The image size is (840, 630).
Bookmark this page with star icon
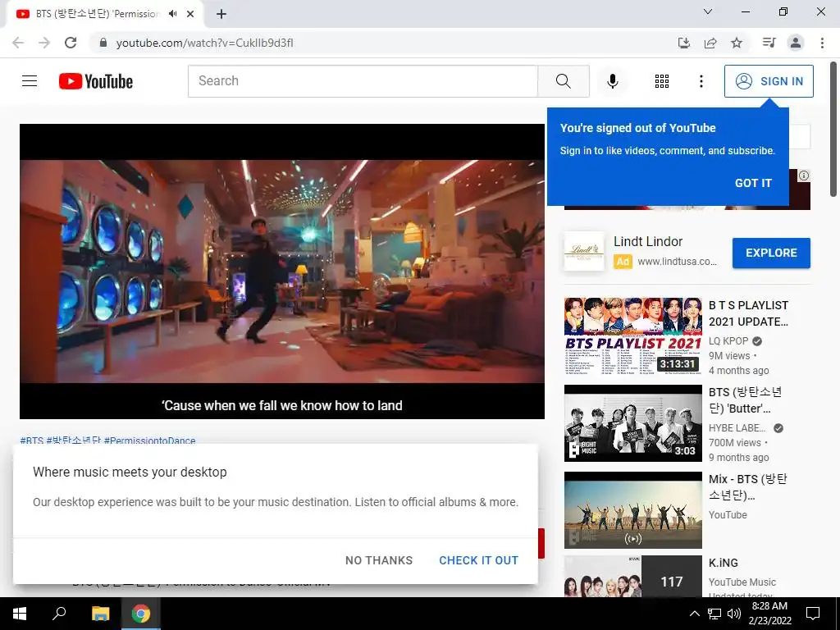[737, 43]
